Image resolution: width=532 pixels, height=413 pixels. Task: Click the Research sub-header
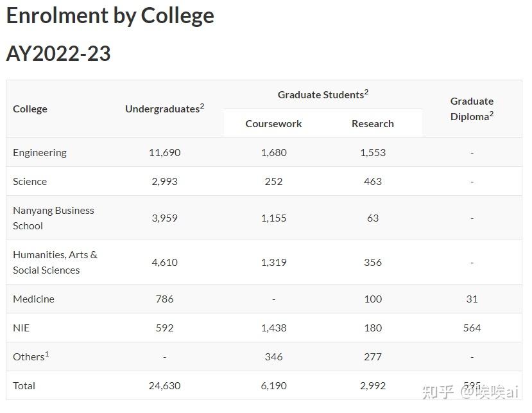click(x=372, y=123)
